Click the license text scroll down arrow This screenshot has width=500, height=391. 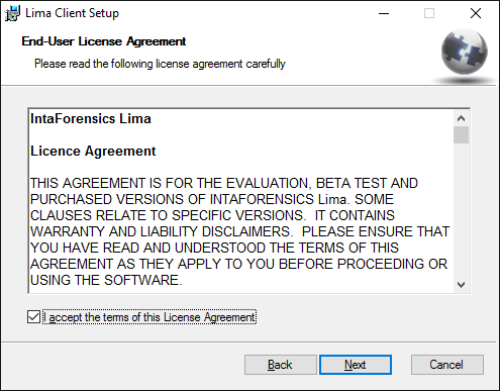[461, 285]
